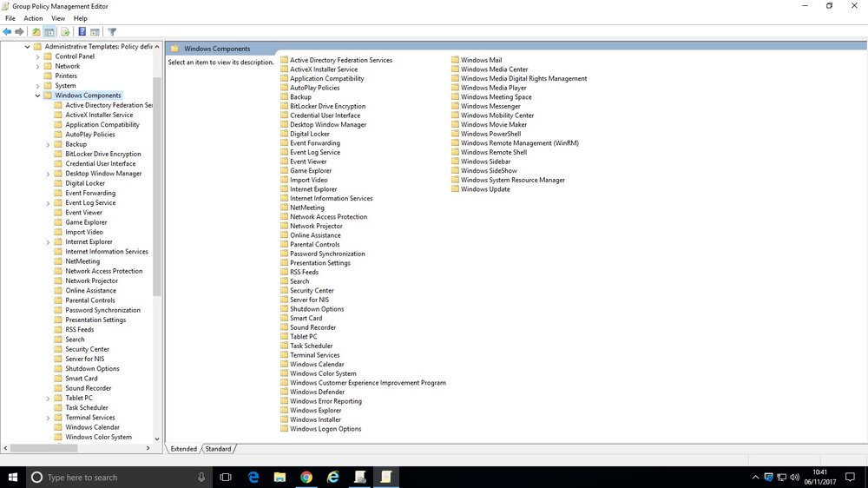
Task: Select Windows Media Player in the right pane
Action: coord(493,88)
